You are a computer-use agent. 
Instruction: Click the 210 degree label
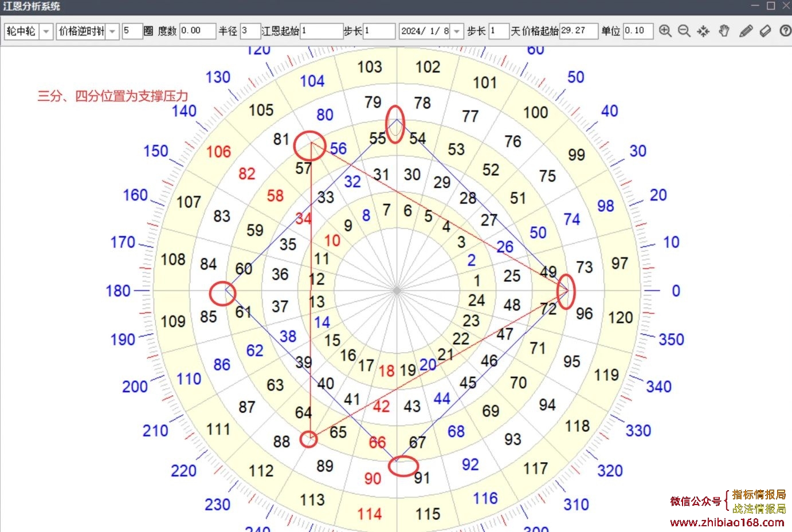click(155, 431)
